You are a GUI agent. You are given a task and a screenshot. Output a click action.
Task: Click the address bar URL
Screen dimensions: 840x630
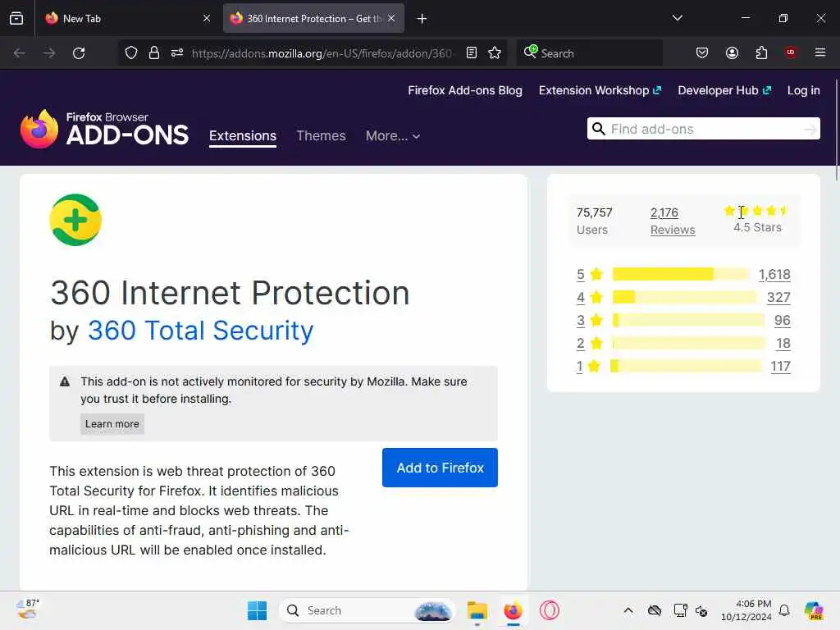[x=322, y=53]
